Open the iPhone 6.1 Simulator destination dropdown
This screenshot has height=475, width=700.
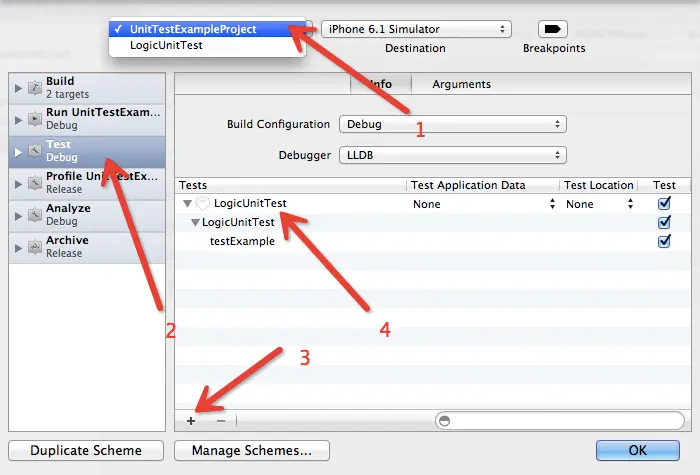coord(415,29)
